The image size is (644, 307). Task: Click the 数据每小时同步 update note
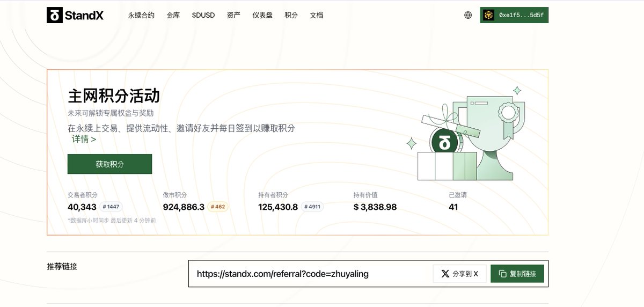coord(112,220)
